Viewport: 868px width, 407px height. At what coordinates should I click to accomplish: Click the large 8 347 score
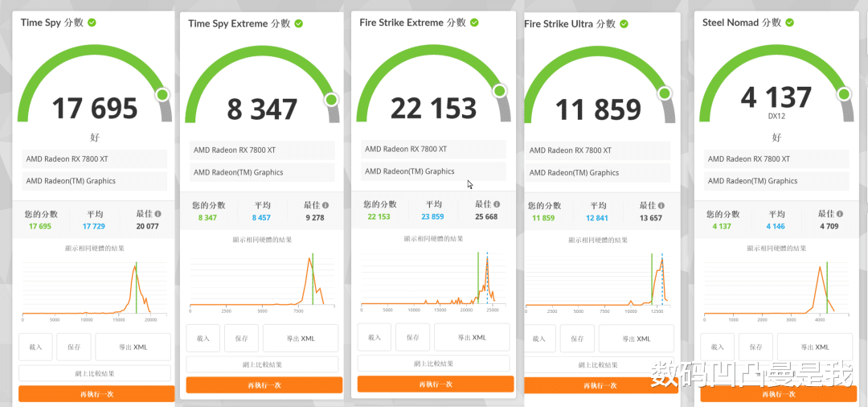tap(262, 109)
